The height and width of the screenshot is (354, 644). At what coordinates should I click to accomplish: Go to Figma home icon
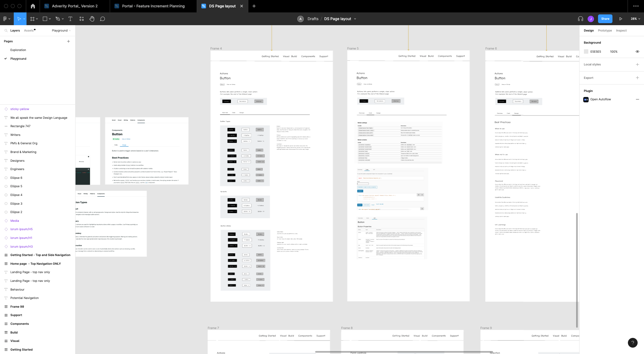point(33,6)
